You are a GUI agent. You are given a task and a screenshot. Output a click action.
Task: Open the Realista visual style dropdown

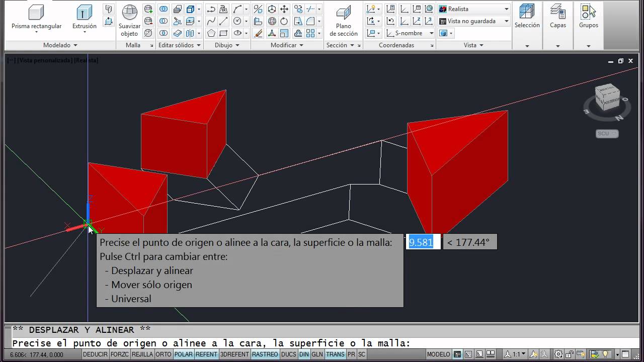[x=473, y=9]
